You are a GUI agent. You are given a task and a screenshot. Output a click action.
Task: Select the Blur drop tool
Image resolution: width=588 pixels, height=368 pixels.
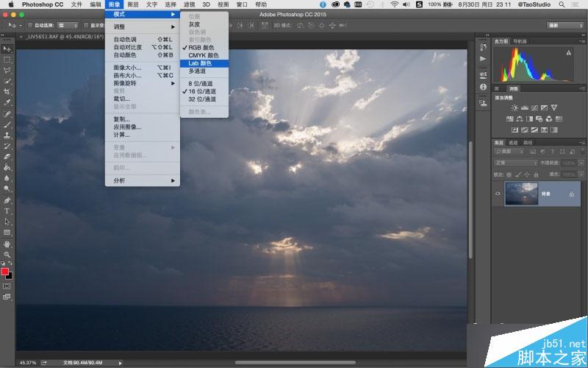click(x=7, y=178)
